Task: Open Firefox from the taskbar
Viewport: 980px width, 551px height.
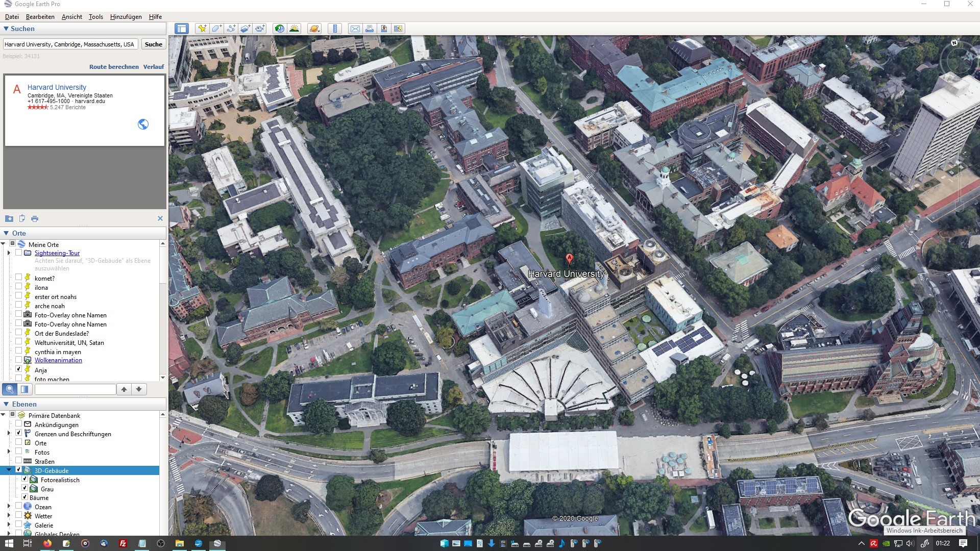Action: coord(47,543)
